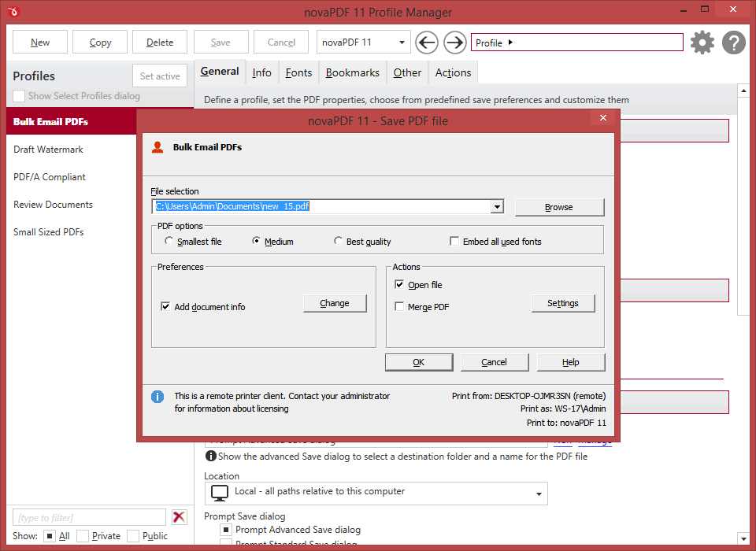Viewport: 756px width, 551px height.
Task: Close the Save PDF file dialog
Action: point(602,117)
